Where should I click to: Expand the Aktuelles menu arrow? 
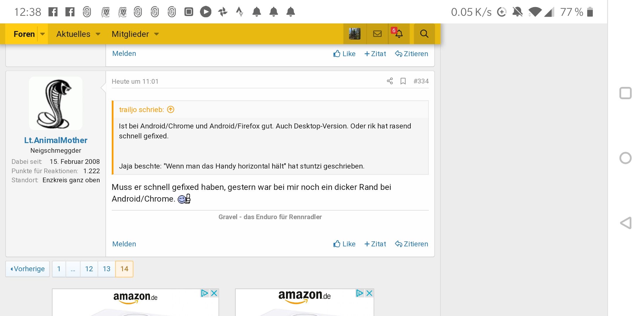[x=98, y=34]
